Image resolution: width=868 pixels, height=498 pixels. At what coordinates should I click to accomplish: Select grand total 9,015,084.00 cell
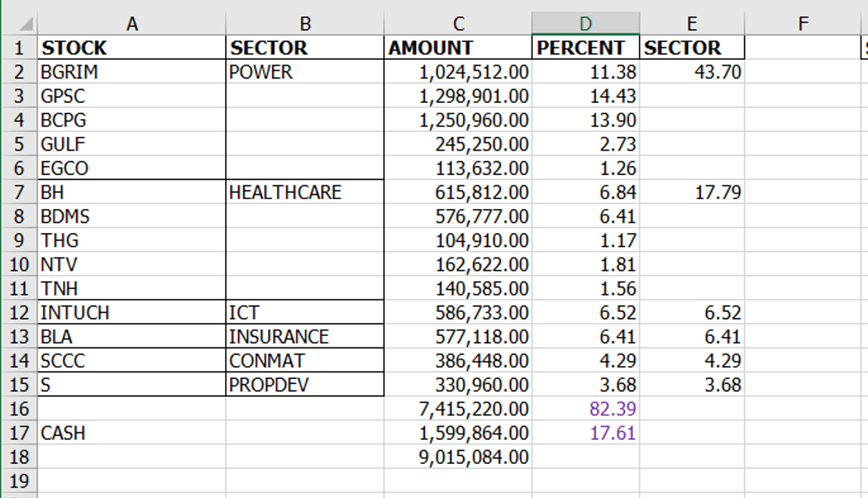457,457
